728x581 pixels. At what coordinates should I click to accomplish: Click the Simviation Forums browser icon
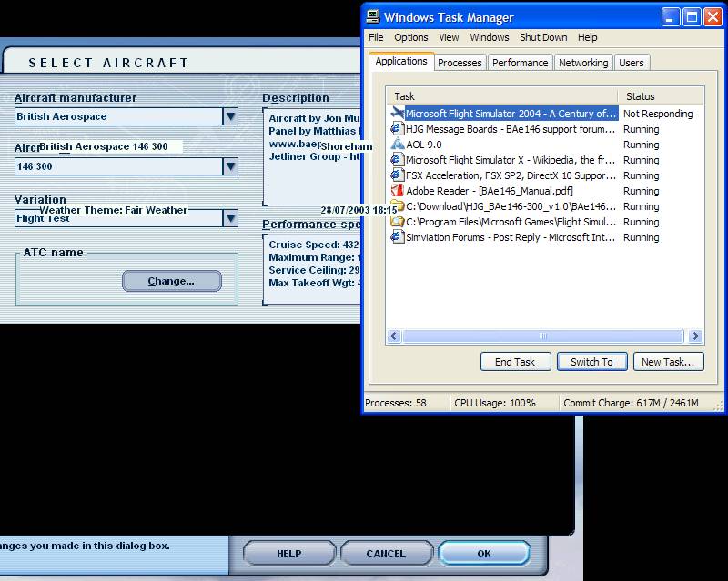tap(397, 237)
